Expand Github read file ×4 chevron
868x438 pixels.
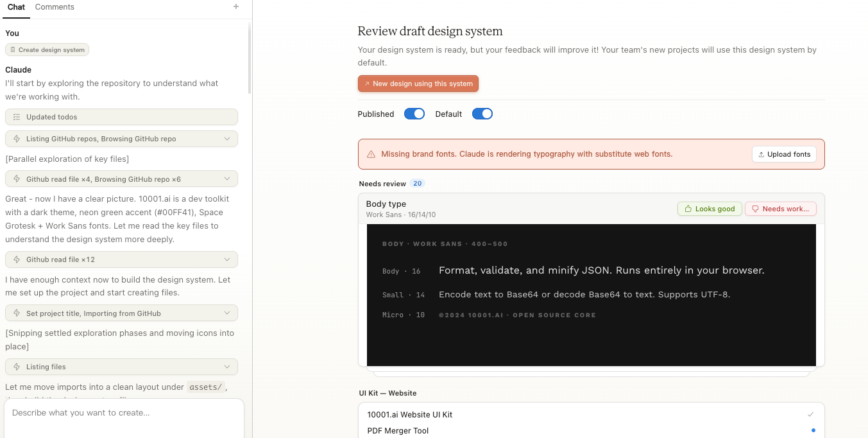[227, 179]
